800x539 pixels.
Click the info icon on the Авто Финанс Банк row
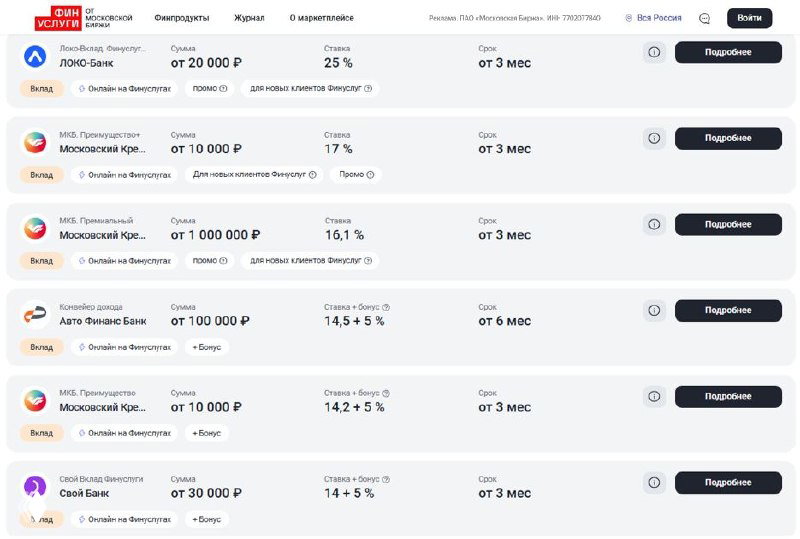pos(654,310)
